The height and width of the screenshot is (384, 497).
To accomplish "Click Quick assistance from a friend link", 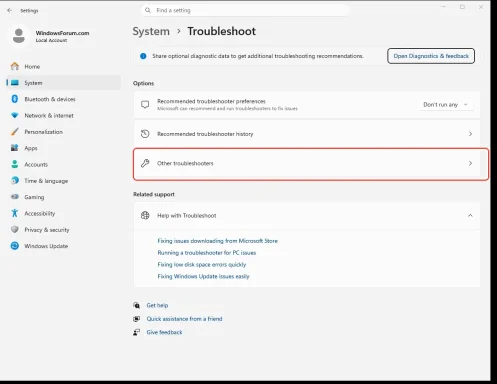I will point(184,319).
